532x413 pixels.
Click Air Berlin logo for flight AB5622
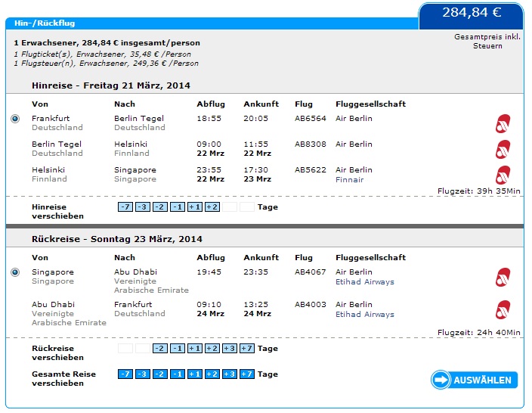[x=503, y=175]
